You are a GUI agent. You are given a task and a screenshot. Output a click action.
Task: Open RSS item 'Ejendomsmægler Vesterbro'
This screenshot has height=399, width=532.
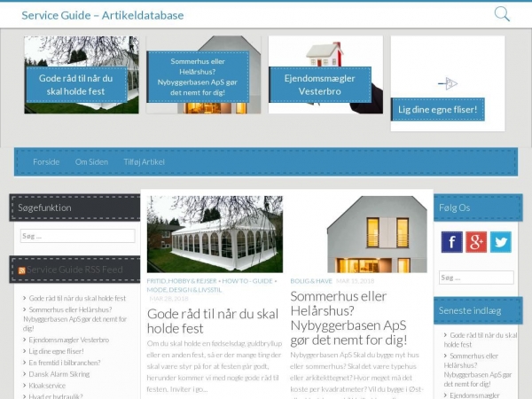point(69,340)
